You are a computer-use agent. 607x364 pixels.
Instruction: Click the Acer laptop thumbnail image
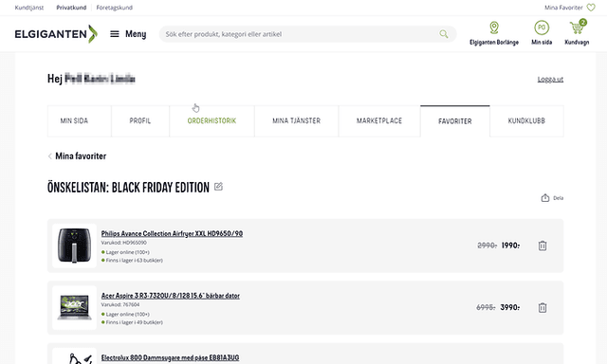point(74,307)
